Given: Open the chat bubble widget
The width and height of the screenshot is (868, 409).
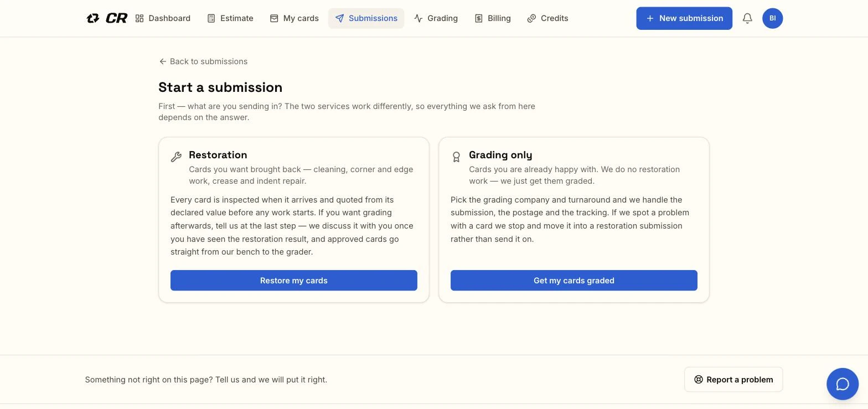Looking at the screenshot, I should [843, 384].
